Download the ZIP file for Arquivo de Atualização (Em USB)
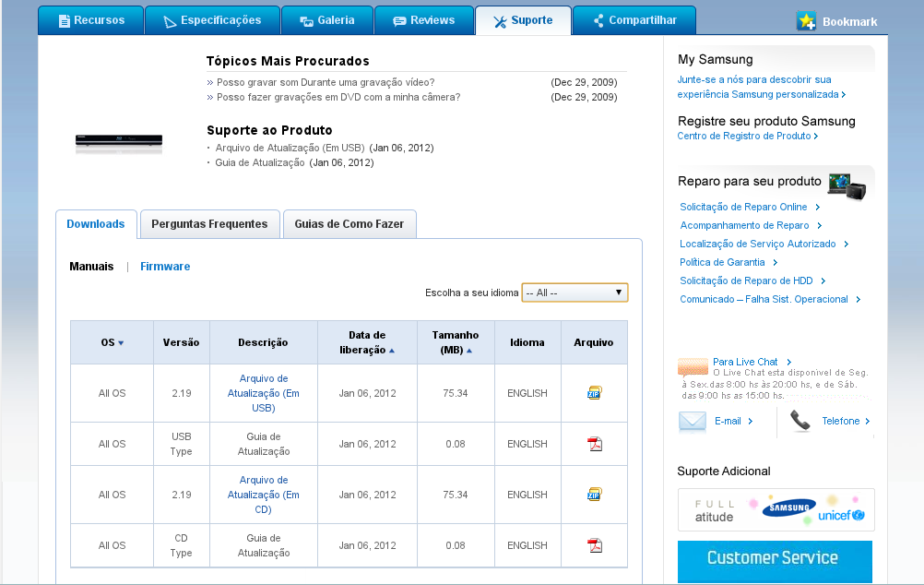The height and width of the screenshot is (585, 924). tap(594, 393)
